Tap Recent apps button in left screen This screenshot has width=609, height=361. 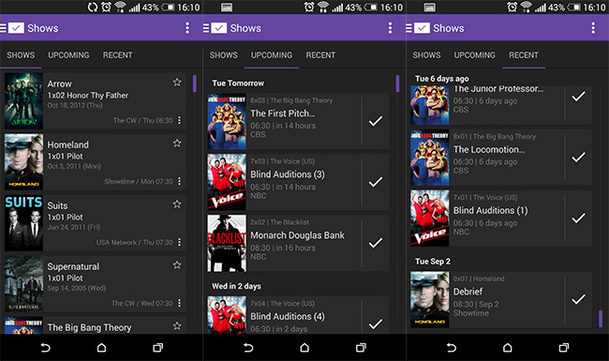(158, 347)
